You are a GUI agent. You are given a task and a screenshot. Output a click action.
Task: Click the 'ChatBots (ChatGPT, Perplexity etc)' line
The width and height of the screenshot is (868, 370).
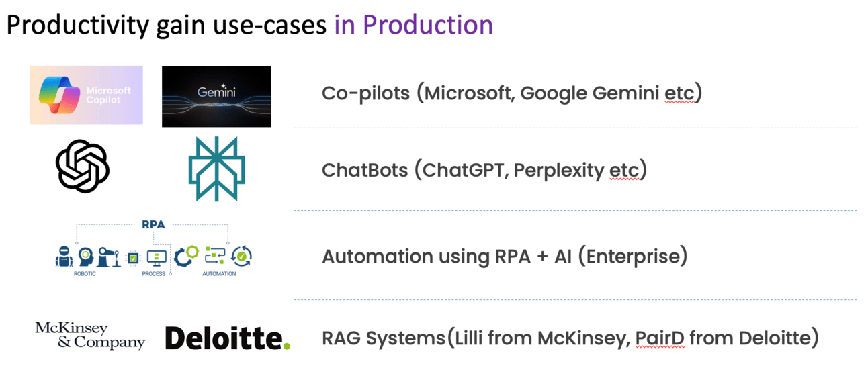pos(484,170)
